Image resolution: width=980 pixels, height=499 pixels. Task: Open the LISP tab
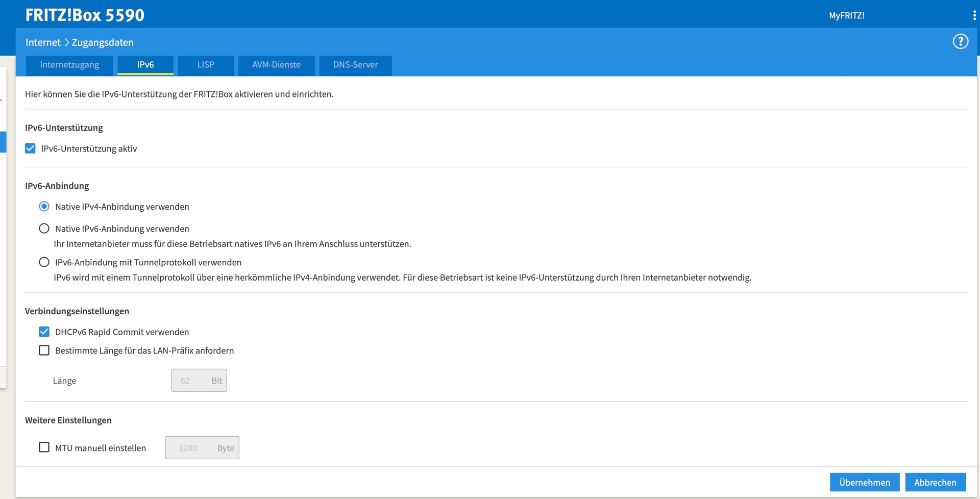tap(206, 65)
